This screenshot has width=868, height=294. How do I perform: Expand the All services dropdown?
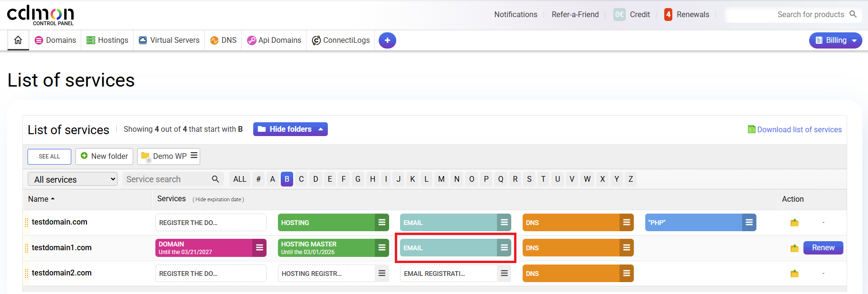(73, 179)
